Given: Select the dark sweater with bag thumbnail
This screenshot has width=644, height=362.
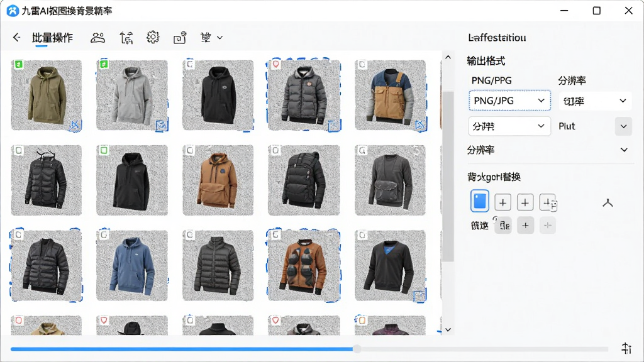Looking at the screenshot, I should coord(390,180).
